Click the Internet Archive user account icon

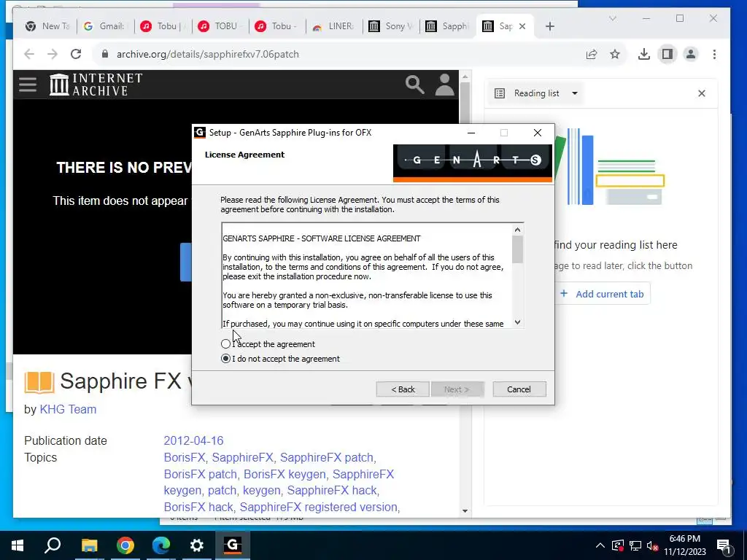(x=444, y=85)
